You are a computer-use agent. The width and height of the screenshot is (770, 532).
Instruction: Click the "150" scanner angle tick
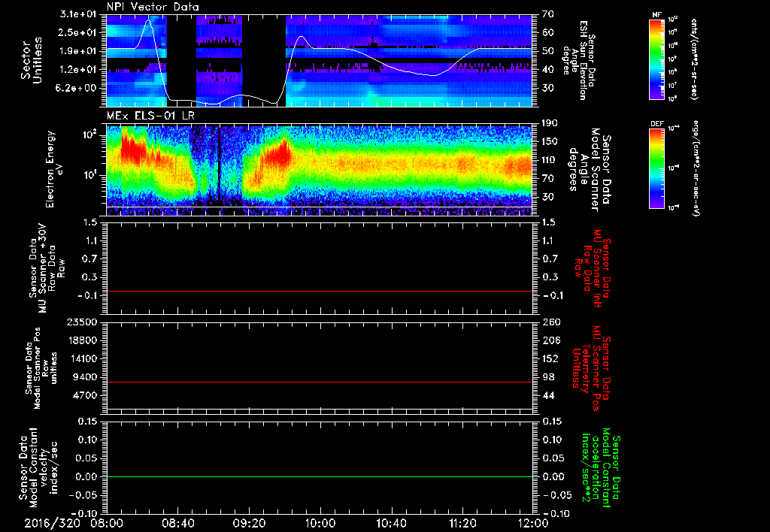pyautogui.click(x=550, y=142)
